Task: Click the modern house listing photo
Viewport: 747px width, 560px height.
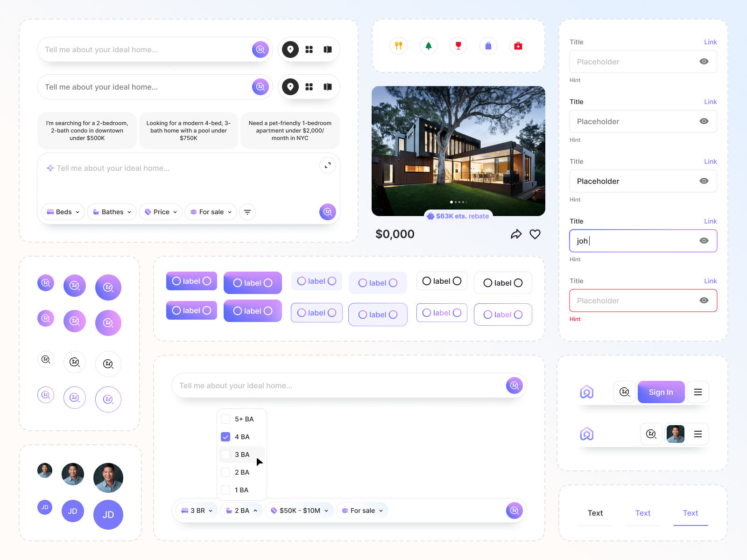Action: (458, 151)
